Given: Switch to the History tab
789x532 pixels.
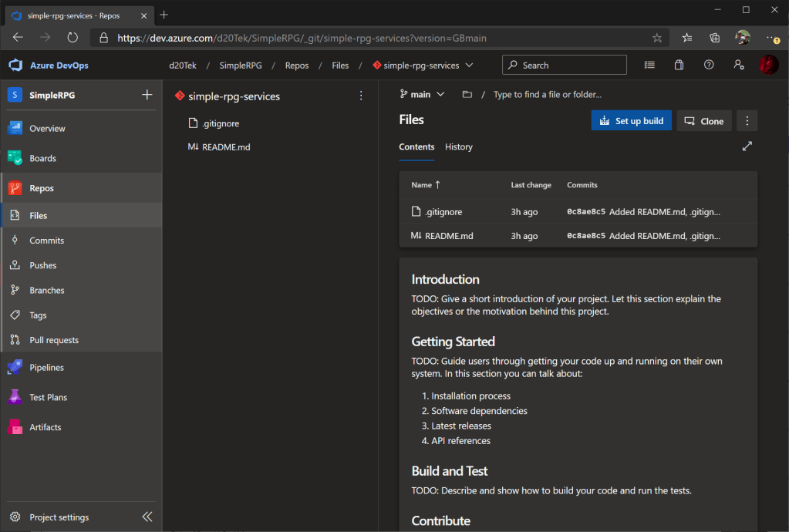Looking at the screenshot, I should (459, 146).
